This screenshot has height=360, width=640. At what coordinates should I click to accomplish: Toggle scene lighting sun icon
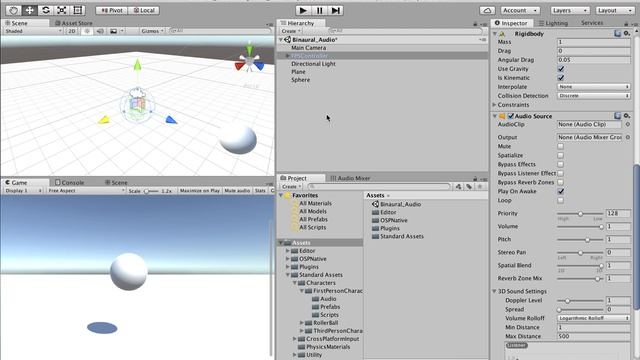(87, 31)
